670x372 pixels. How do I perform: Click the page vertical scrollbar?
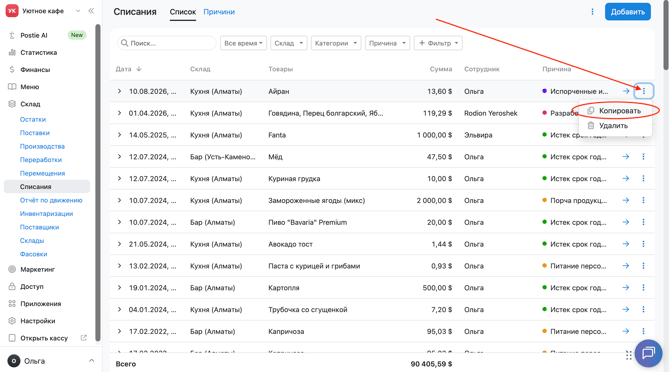tap(666, 36)
